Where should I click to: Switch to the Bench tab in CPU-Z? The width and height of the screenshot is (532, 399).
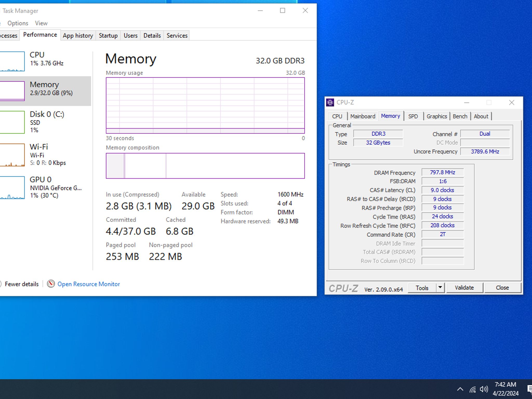(460, 116)
